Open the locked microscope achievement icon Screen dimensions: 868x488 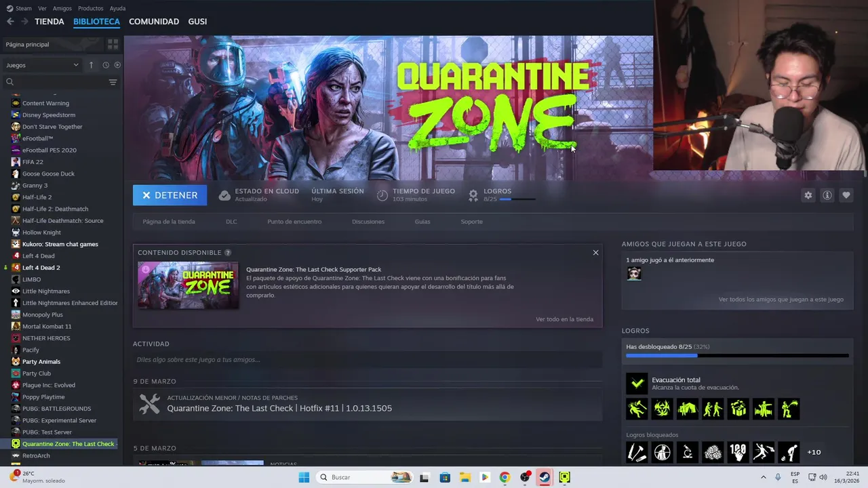pyautogui.click(x=687, y=452)
